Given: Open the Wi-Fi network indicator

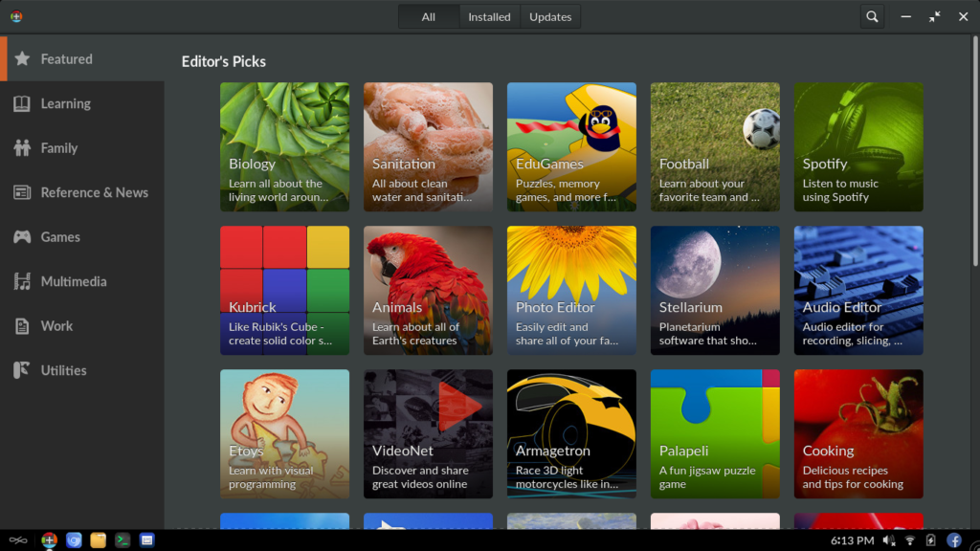Looking at the screenshot, I should [910, 540].
